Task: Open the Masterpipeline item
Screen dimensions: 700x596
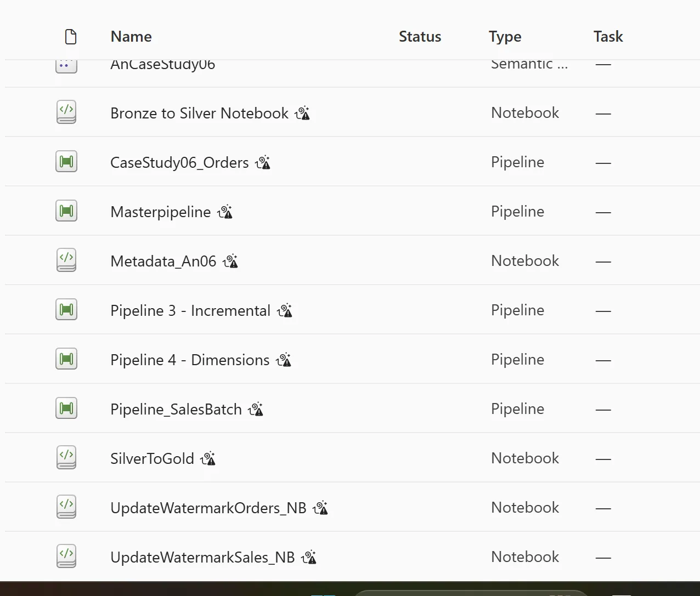Action: (x=161, y=212)
